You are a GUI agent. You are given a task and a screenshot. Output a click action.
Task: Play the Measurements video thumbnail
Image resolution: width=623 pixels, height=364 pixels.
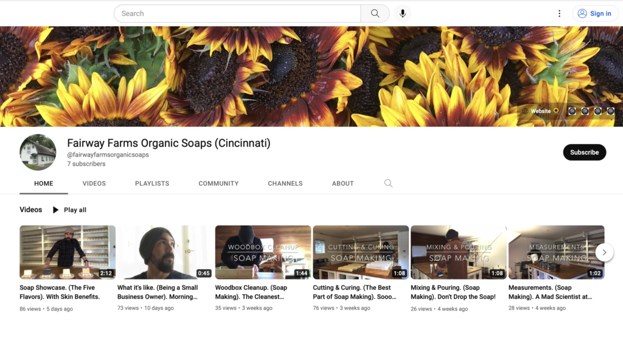(x=556, y=252)
